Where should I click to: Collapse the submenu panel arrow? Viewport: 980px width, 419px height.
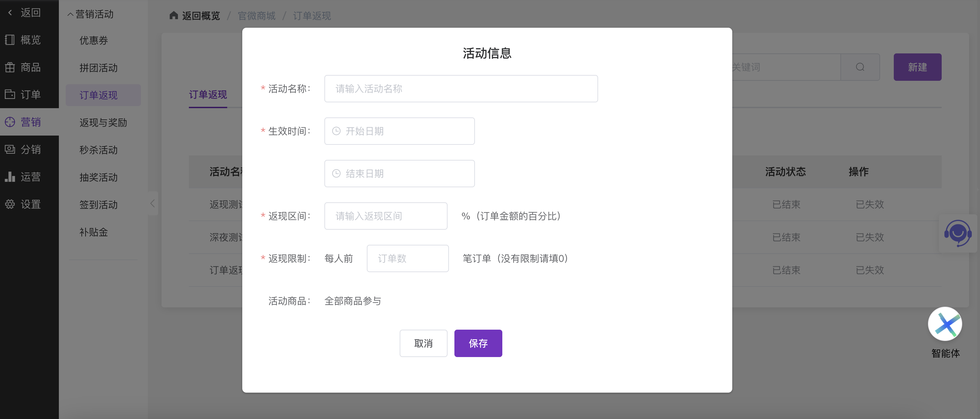pos(153,203)
